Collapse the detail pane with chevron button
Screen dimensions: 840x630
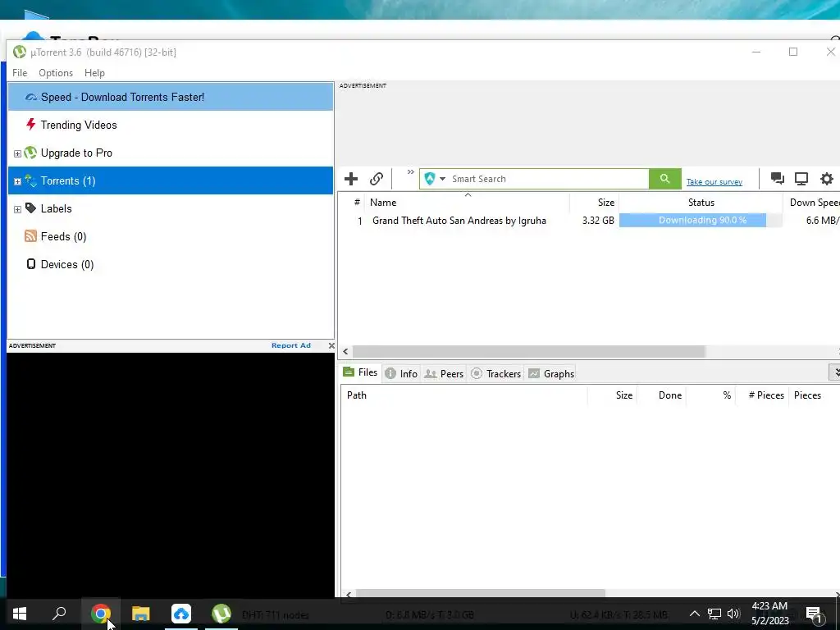(834, 372)
